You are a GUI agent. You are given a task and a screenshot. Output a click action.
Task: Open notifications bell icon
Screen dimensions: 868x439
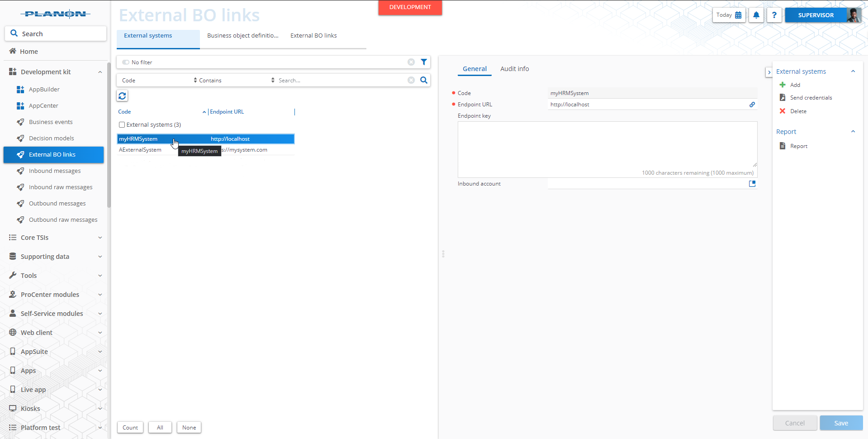756,15
